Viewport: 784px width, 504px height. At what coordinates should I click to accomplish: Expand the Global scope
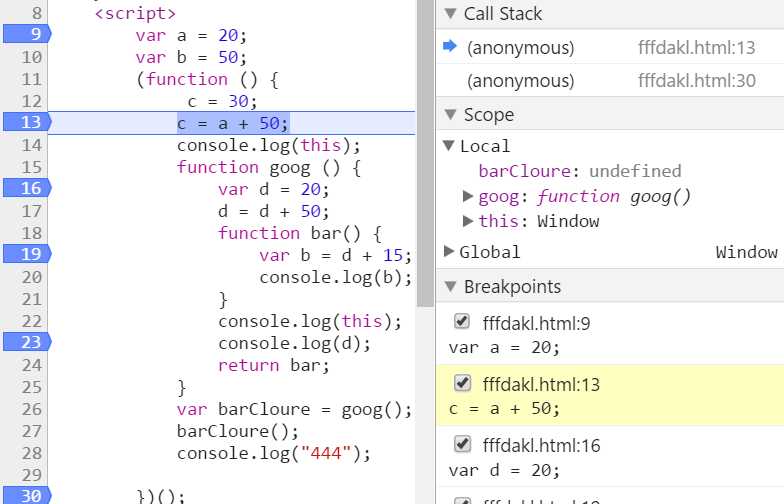448,252
